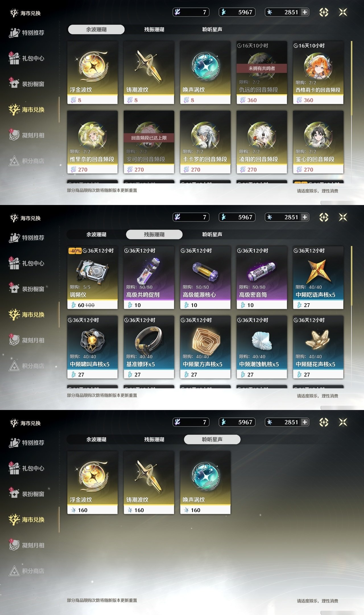Select 铸潮波纹 priced at 8 coral
Screen dimensions: 364x615
(x=149, y=73)
